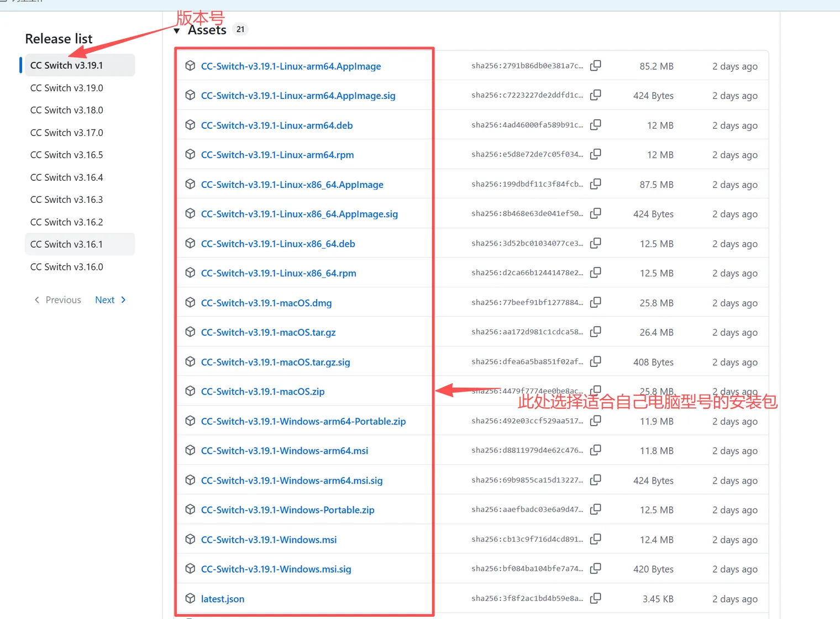The image size is (840, 619).
Task: Collapse the Assets section triangle
Action: pyautogui.click(x=177, y=31)
